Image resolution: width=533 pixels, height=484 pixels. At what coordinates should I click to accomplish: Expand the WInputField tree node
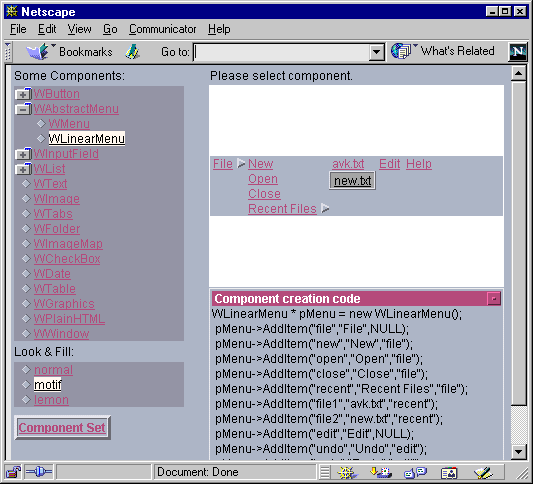[23, 154]
